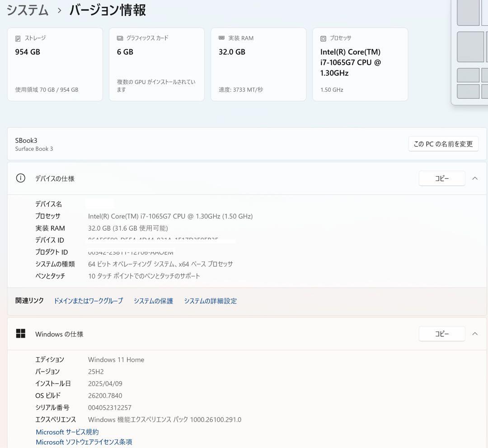
Task: Click the RAM chip icon on 実装 RAM card
Action: click(221, 38)
